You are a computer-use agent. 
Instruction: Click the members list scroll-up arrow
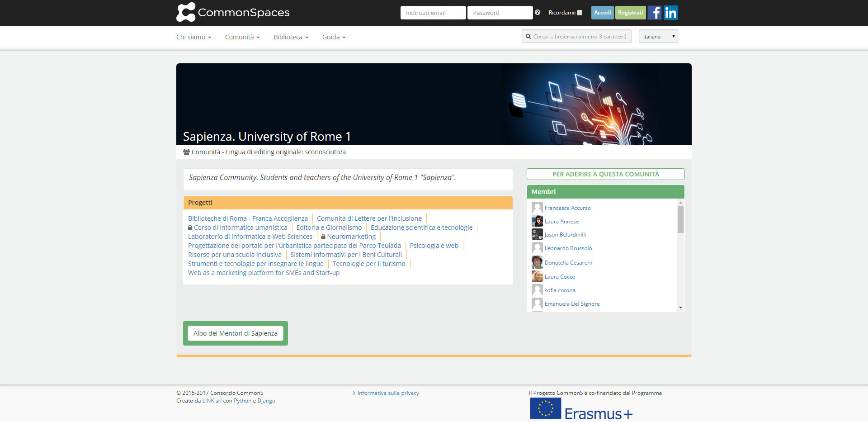[x=680, y=203]
